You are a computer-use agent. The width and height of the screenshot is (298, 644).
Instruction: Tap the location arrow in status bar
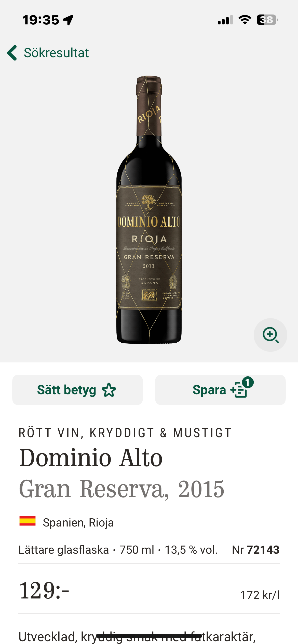tap(68, 20)
